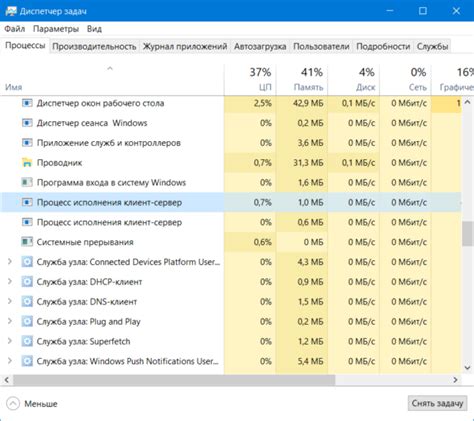Open the Службы tab
Image resolution: width=474 pixels, height=421 pixels.
(432, 46)
